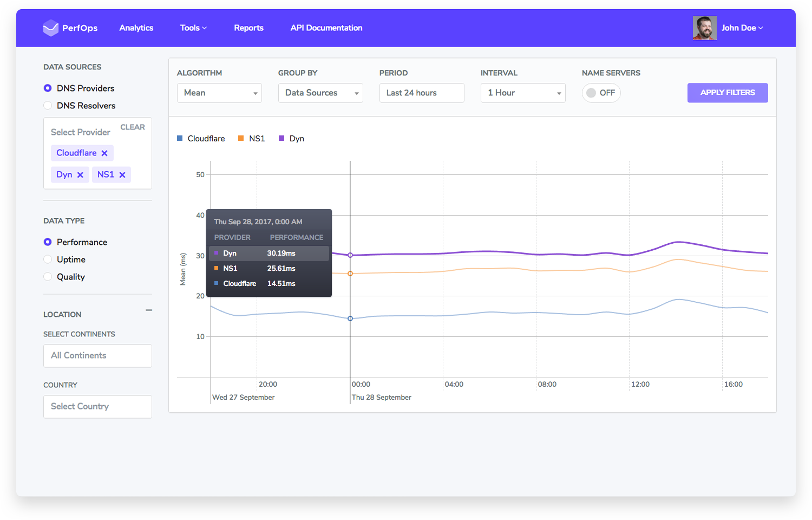Toggle Cloudflare series in chart legend
812x520 pixels.
pyautogui.click(x=201, y=139)
